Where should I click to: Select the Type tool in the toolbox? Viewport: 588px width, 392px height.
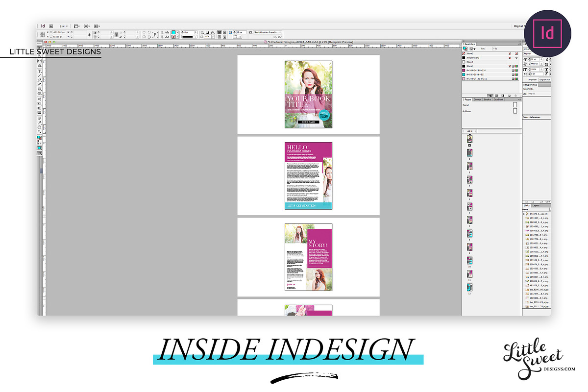coord(40,71)
